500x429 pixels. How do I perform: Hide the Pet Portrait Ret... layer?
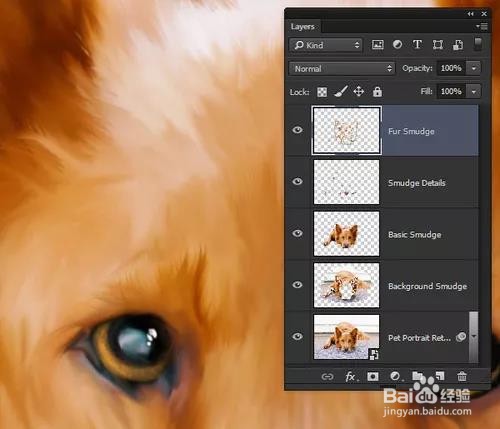297,336
